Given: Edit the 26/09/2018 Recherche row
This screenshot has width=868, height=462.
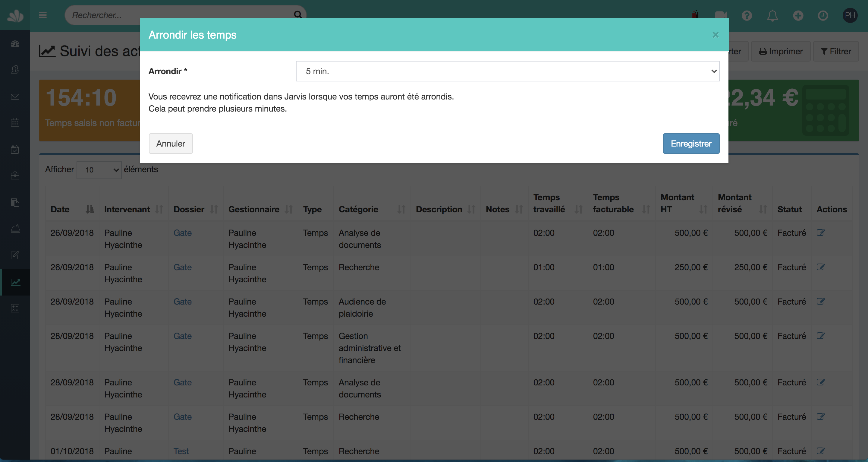Looking at the screenshot, I should [x=821, y=267].
